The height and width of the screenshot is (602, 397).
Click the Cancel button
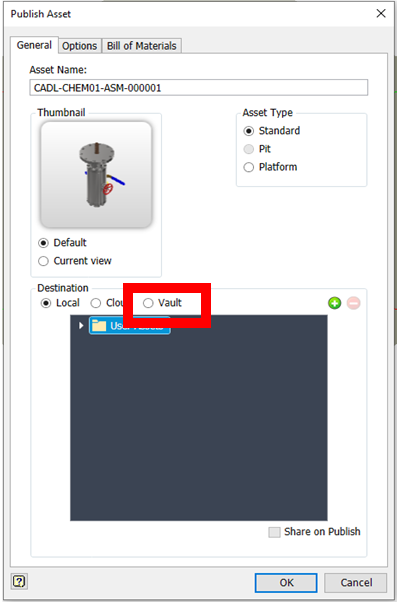(356, 582)
